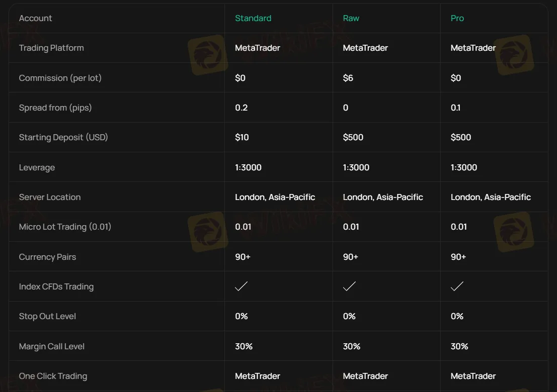Select the Standard account header
557x392 pixels.
coord(253,18)
